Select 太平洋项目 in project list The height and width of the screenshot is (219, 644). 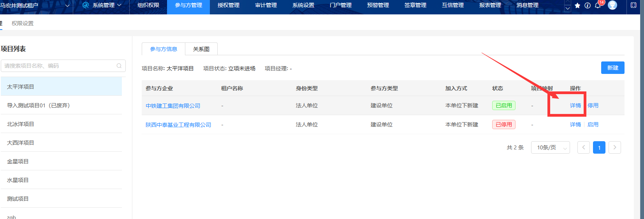click(x=61, y=86)
